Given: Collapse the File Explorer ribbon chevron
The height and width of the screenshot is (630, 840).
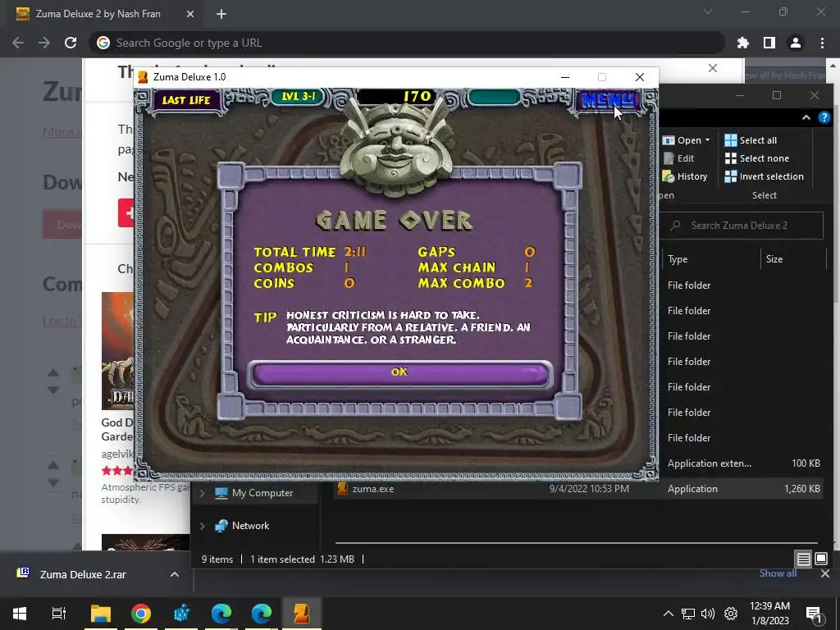Looking at the screenshot, I should (x=806, y=118).
